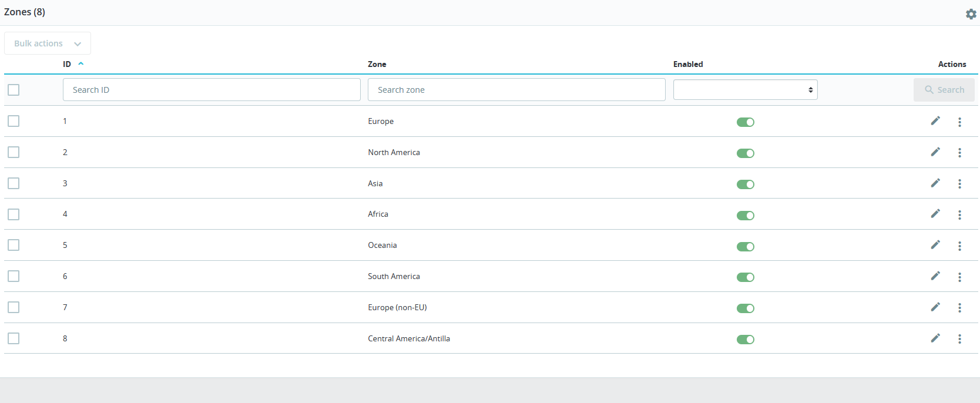980x403 pixels.
Task: Select checkbox for Asia row
Action: click(14, 183)
